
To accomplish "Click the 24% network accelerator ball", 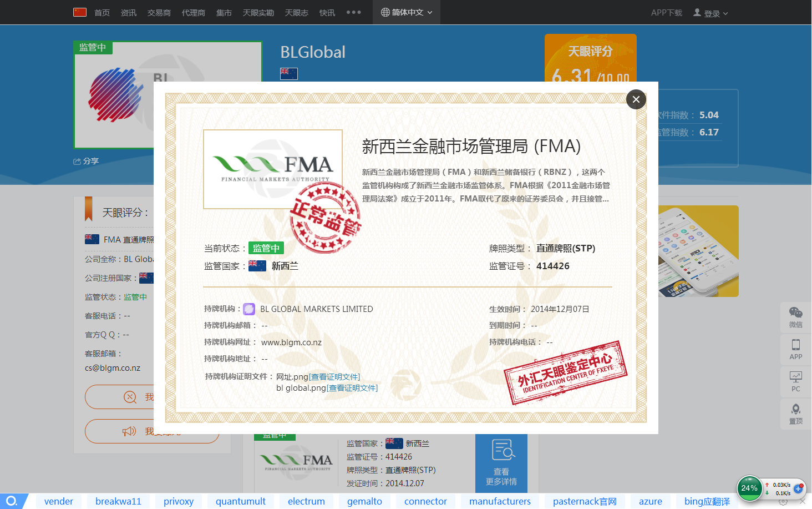I will pyautogui.click(x=749, y=488).
